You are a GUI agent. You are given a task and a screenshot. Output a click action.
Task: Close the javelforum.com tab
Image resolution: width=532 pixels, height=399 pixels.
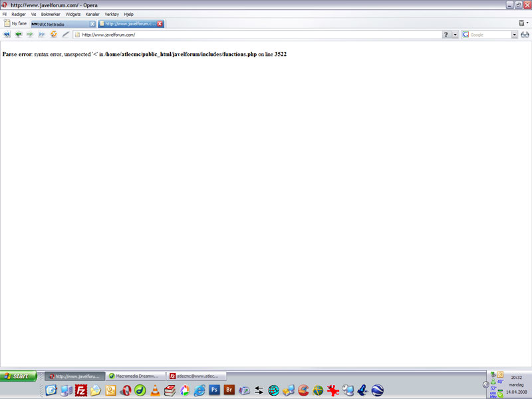click(x=160, y=24)
